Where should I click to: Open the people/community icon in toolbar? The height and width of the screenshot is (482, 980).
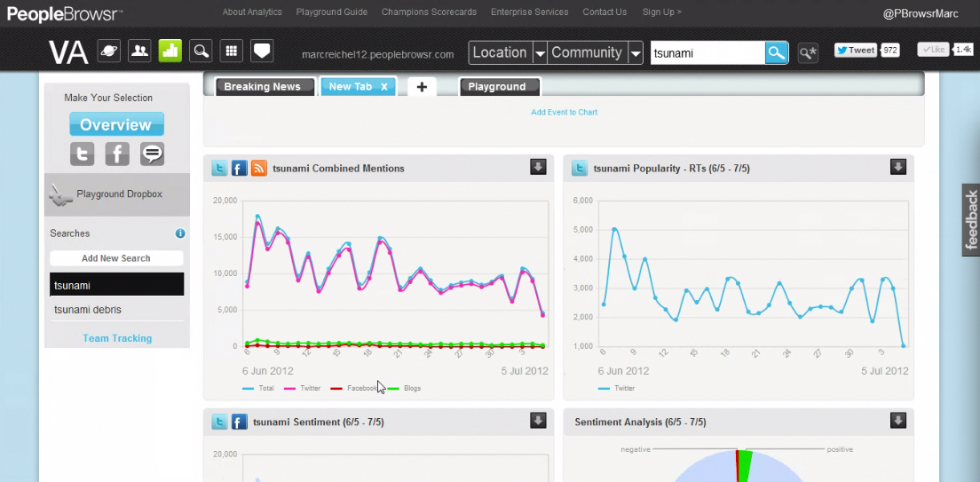click(x=139, y=51)
